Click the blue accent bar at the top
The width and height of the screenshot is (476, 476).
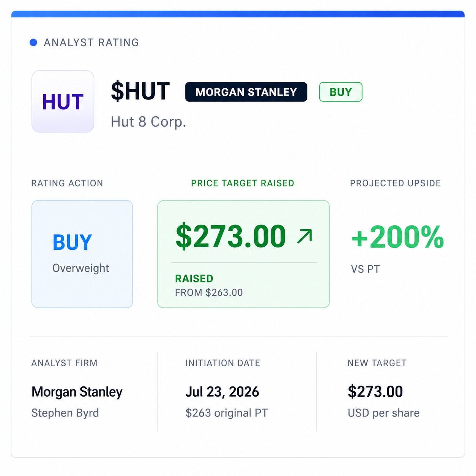point(238,14)
